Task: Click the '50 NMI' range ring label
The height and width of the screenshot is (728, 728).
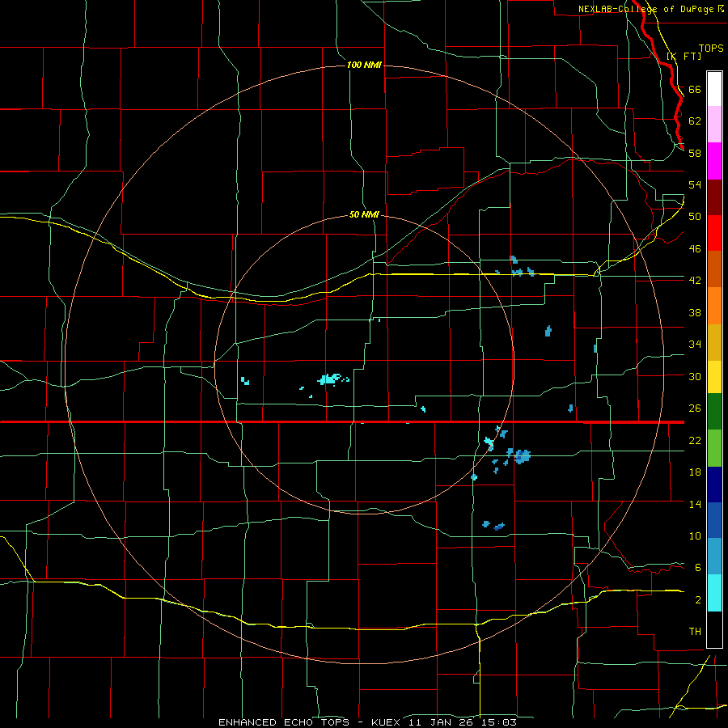Action: [364, 215]
